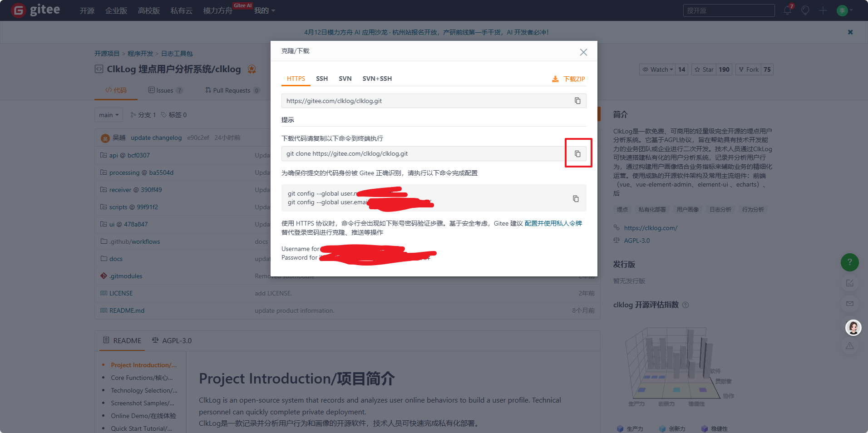Open the docs folder

pyautogui.click(x=116, y=259)
